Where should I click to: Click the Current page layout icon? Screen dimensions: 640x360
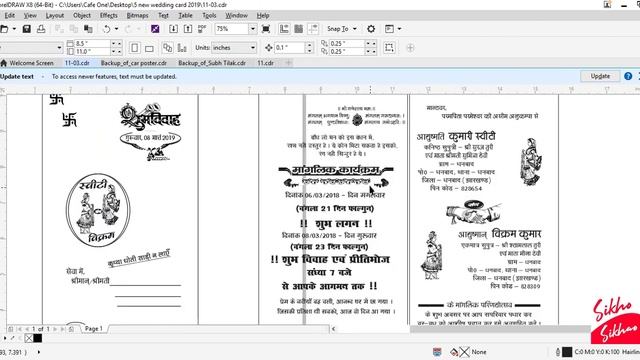click(x=182, y=48)
